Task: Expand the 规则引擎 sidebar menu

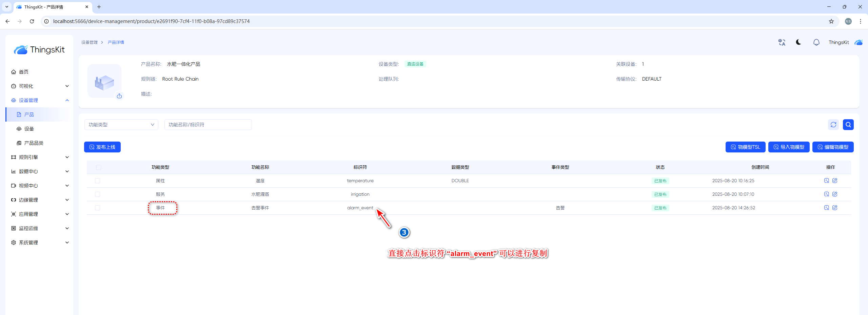Action: pyautogui.click(x=39, y=157)
